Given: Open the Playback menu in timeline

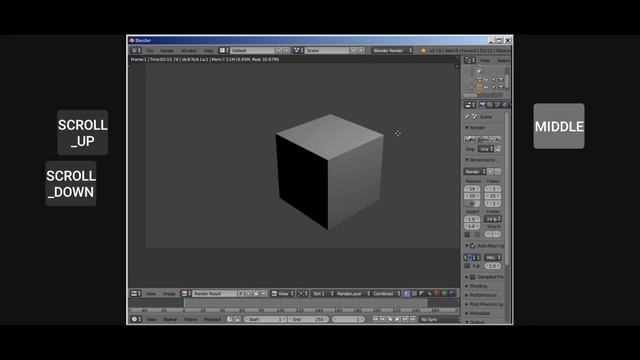Looking at the screenshot, I should click(x=212, y=319).
